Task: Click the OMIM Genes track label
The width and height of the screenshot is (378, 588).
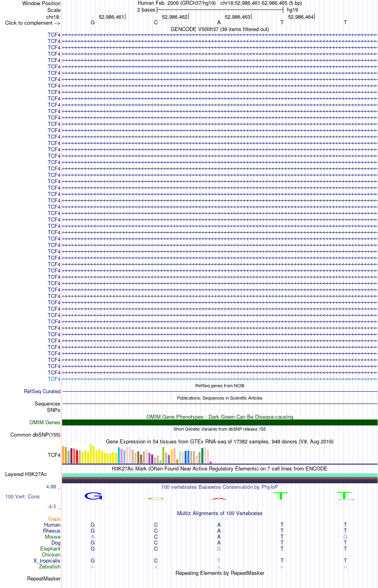Action: tap(45, 422)
